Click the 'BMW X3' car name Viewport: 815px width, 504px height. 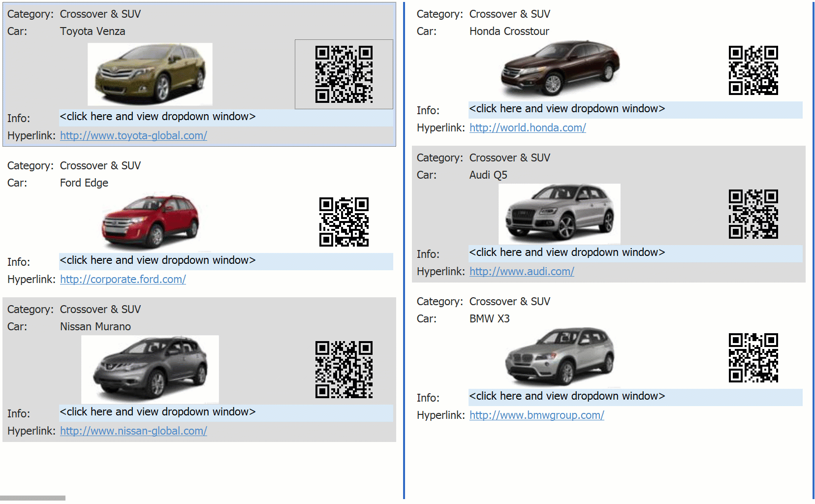pos(490,319)
